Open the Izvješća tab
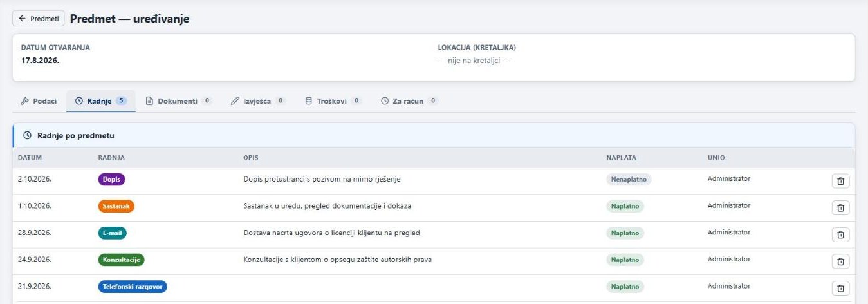Screen dimensions: 868x304 coord(258,101)
